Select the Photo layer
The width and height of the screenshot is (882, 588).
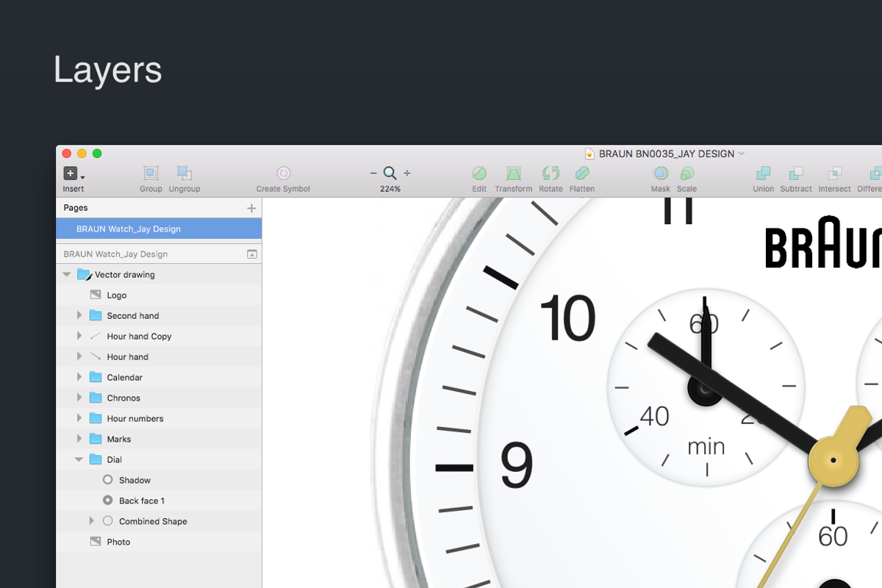pyautogui.click(x=159, y=542)
